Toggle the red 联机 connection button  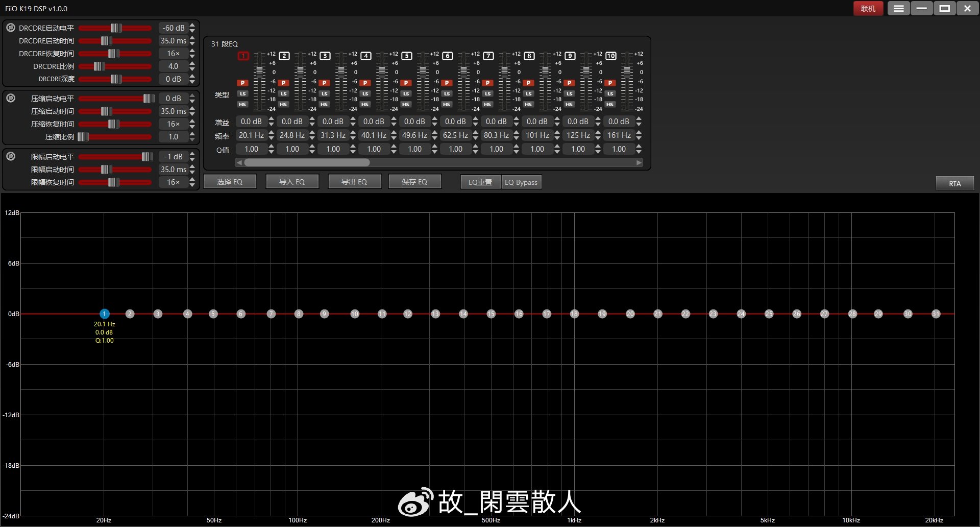(868, 9)
